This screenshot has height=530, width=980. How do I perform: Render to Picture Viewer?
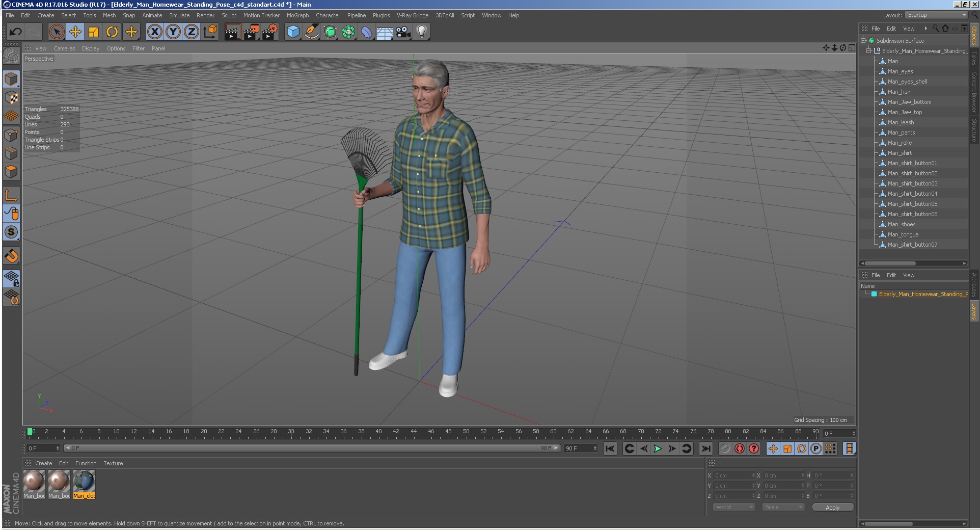tap(251, 32)
